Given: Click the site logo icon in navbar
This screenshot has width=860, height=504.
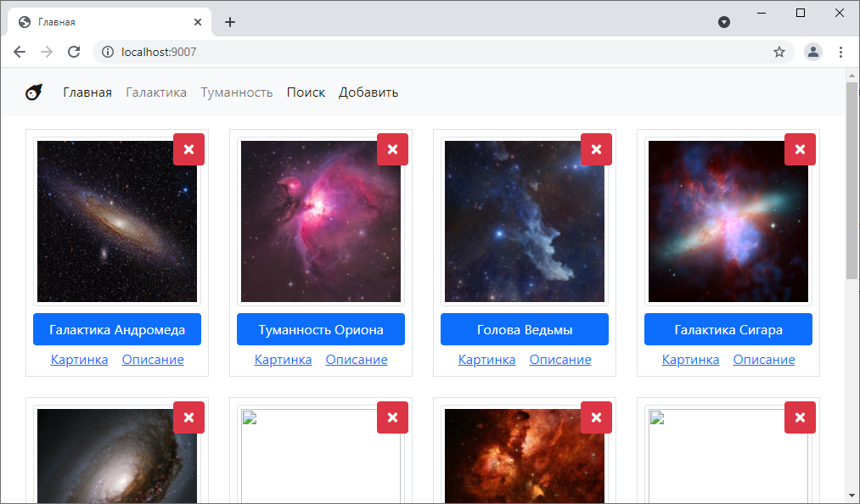Looking at the screenshot, I should [34, 92].
